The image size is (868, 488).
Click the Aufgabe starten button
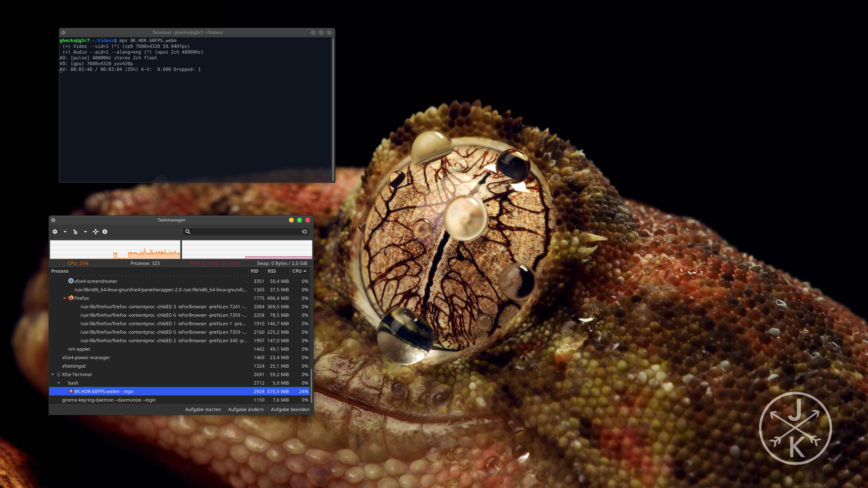[203, 409]
